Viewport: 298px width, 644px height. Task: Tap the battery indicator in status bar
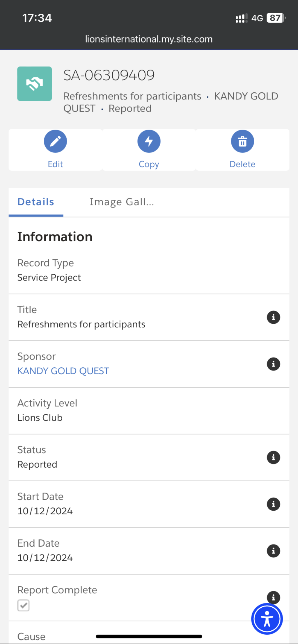pos(276,18)
